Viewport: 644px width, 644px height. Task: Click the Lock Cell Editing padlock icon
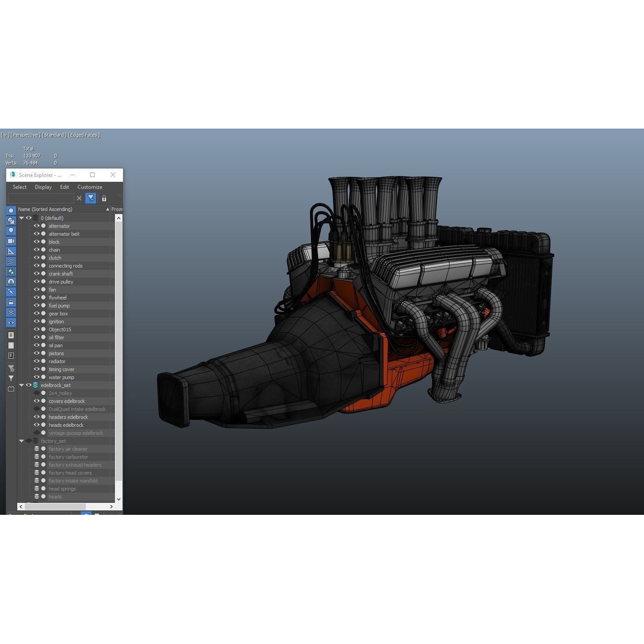coord(104,199)
